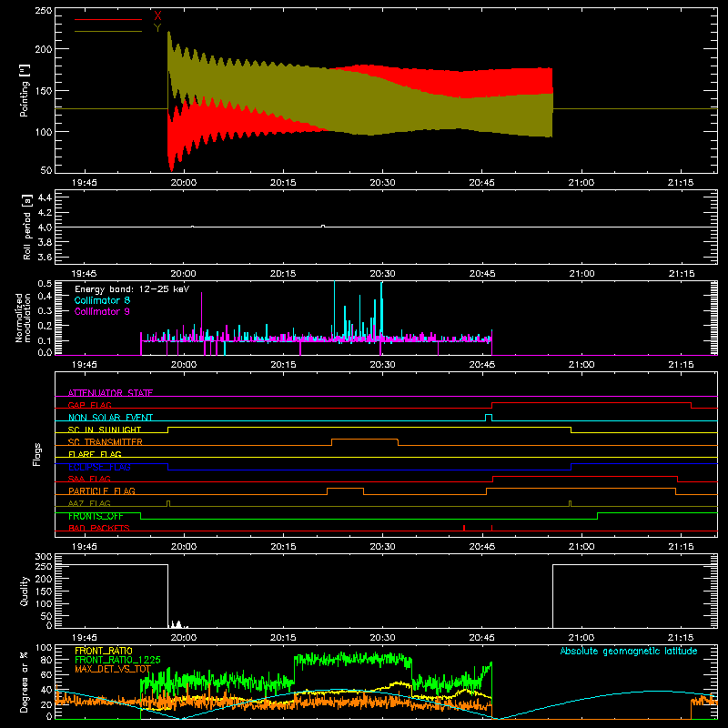Select the red X legend label
Viewport: 728px width, 728px height.
[x=157, y=15]
